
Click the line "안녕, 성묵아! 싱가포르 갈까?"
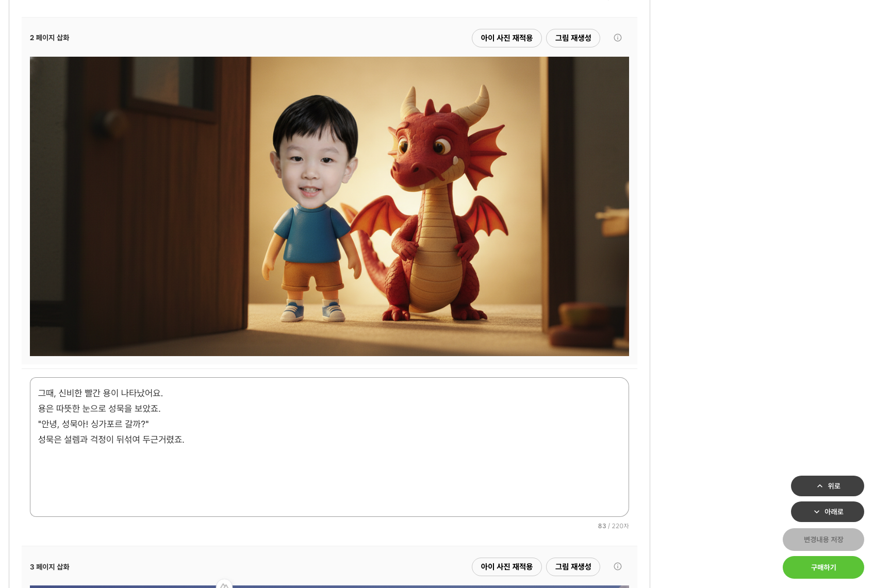tap(93, 424)
